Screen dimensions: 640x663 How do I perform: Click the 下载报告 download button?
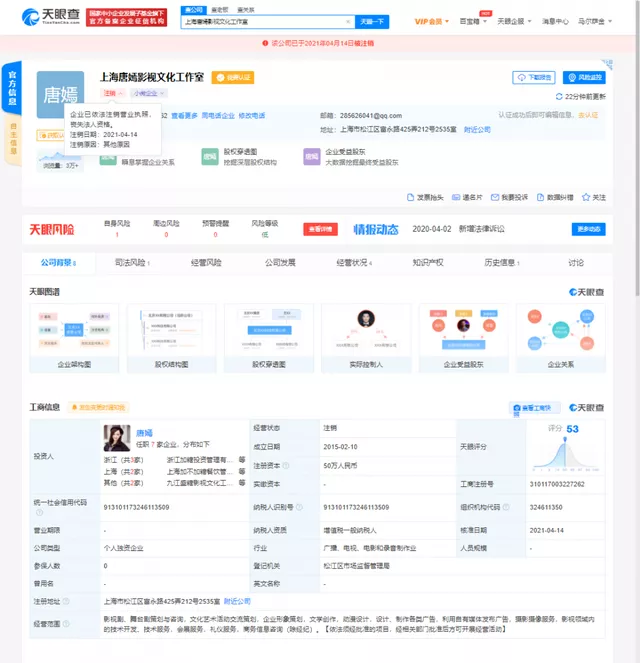[x=534, y=77]
